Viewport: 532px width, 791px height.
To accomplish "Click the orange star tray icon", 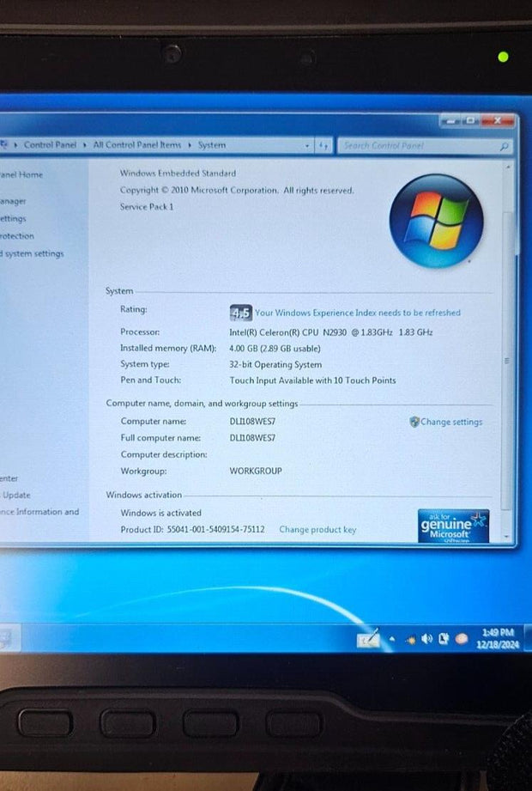I will click(411, 640).
